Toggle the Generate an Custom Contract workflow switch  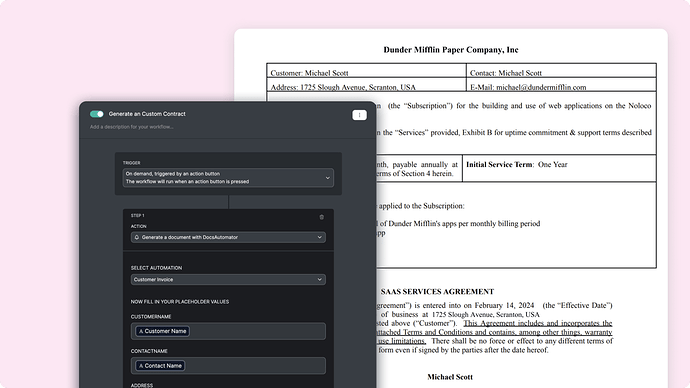point(96,114)
